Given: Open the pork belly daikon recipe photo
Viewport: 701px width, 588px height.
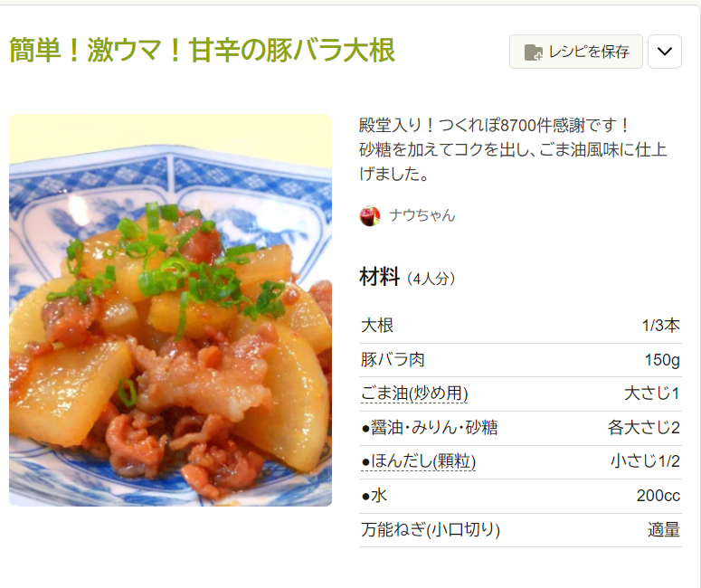Looking at the screenshot, I should coord(170,310).
